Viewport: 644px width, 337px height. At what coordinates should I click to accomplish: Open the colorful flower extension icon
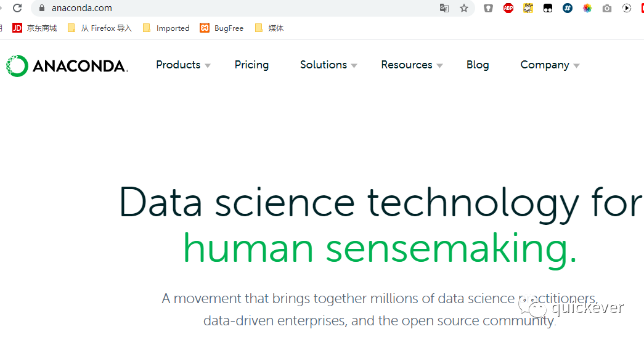587,8
